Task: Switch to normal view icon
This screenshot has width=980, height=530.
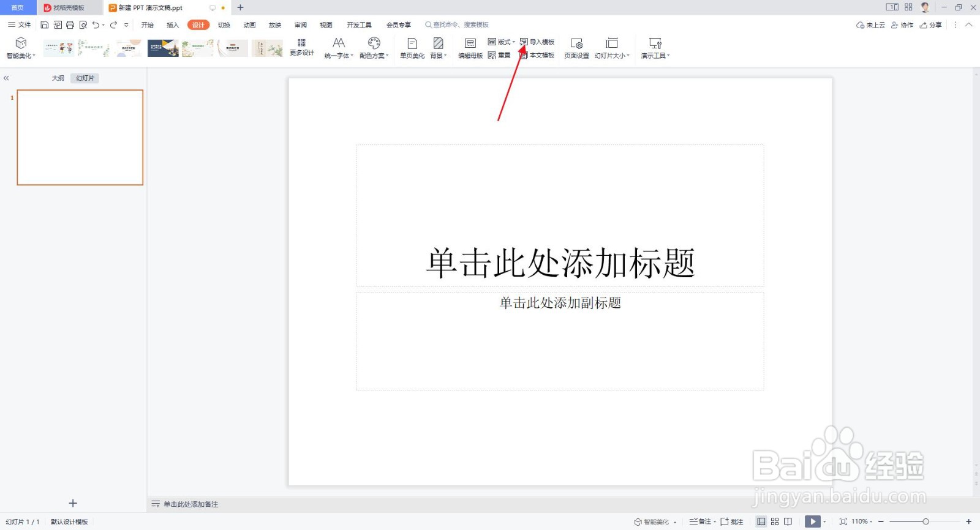Action: point(761,521)
